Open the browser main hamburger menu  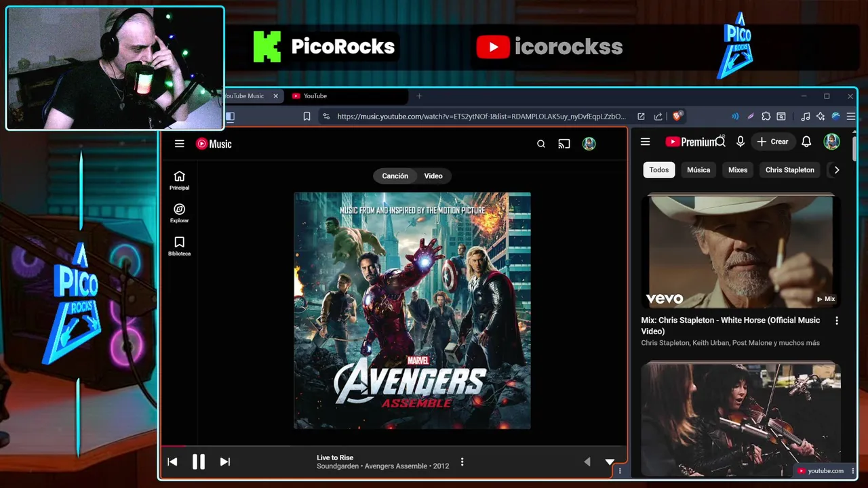tap(851, 117)
